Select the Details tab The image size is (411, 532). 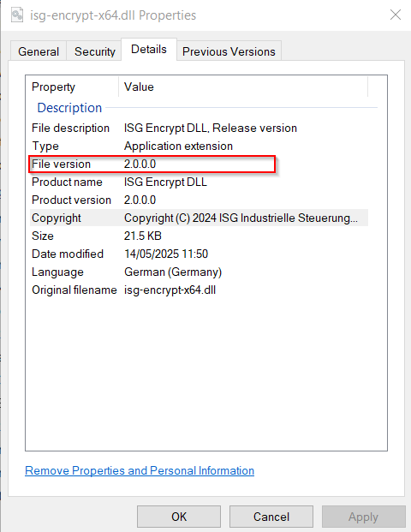coord(149,50)
